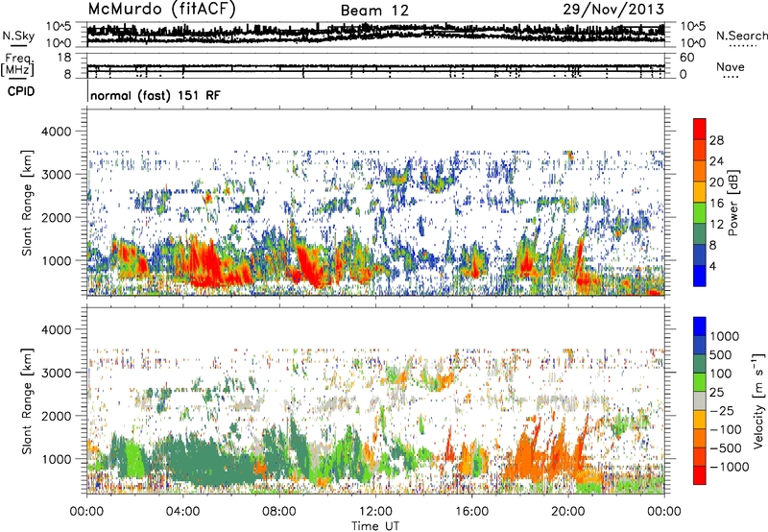768x532 pixels.
Task: Click the '28' power colorbar tick label
Action: tap(716, 140)
